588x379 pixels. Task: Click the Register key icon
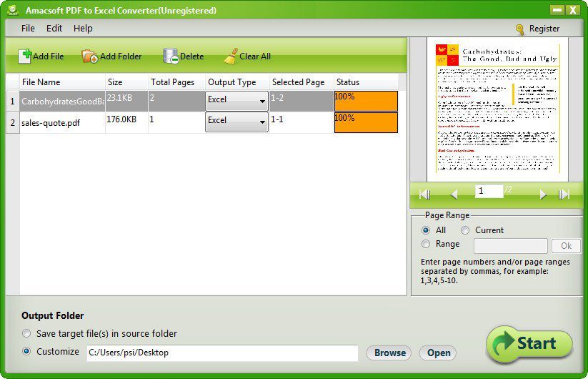pos(520,29)
